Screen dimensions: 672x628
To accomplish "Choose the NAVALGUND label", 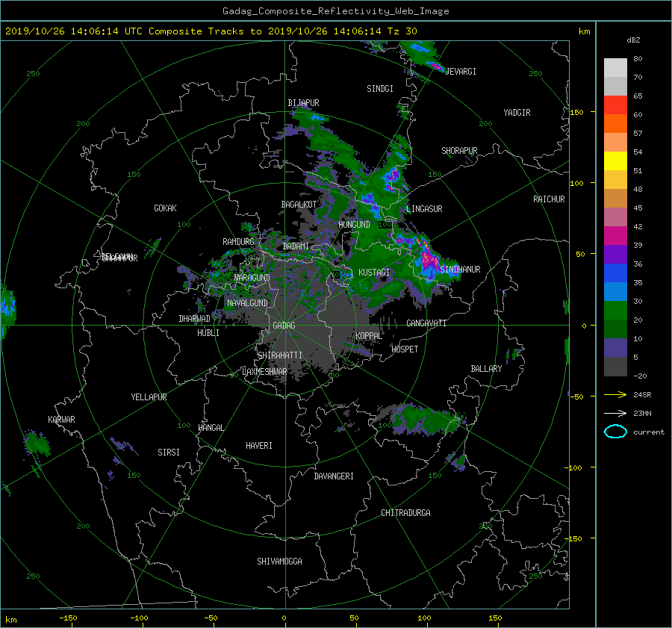I will pos(247,303).
